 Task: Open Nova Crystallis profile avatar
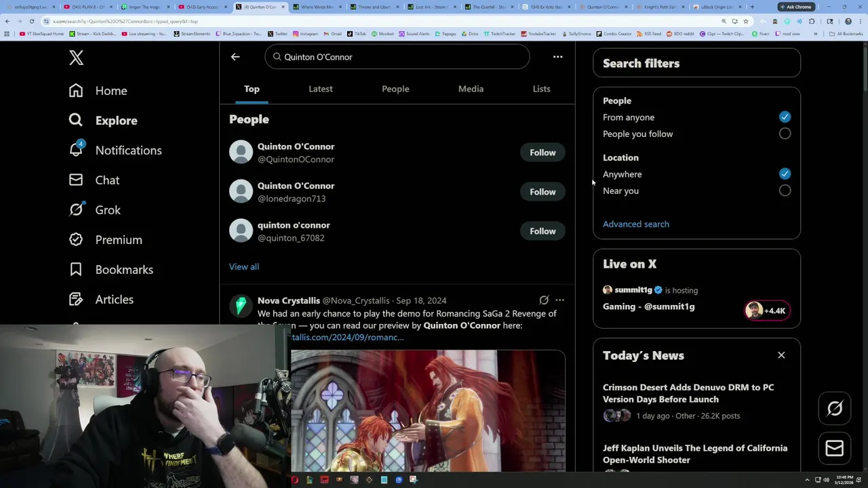(241, 306)
